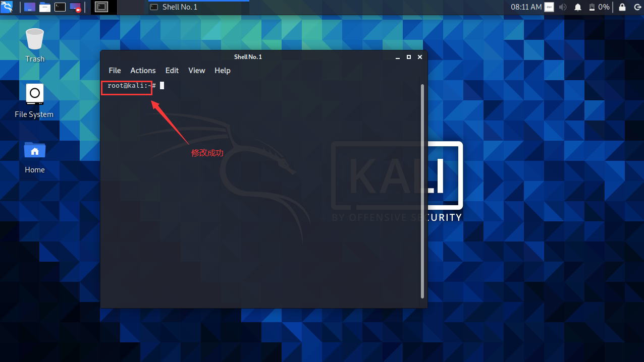Click the volume speaker icon in the tray
The image size is (644, 362).
(x=562, y=7)
